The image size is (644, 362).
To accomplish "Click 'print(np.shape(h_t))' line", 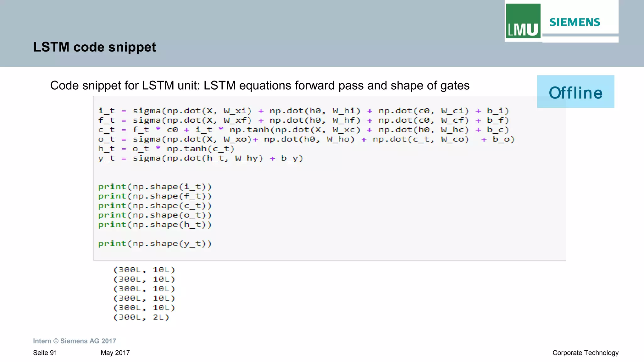I will point(155,225).
